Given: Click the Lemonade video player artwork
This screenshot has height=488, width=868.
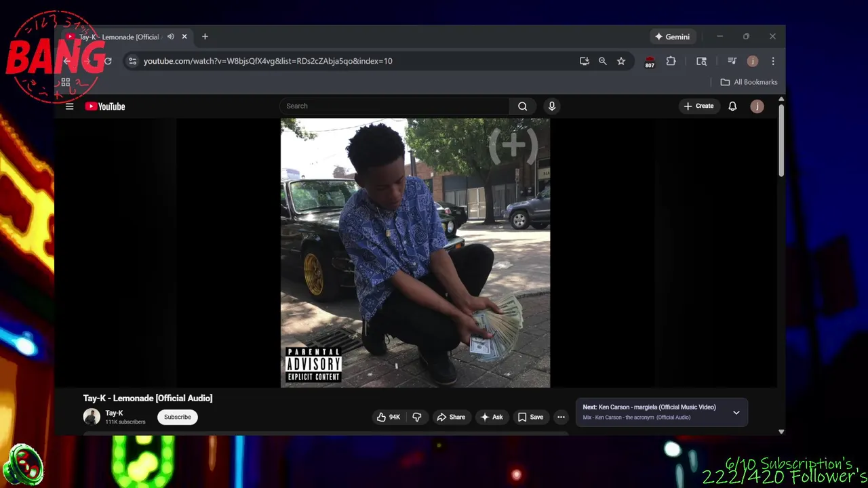Looking at the screenshot, I should point(415,253).
